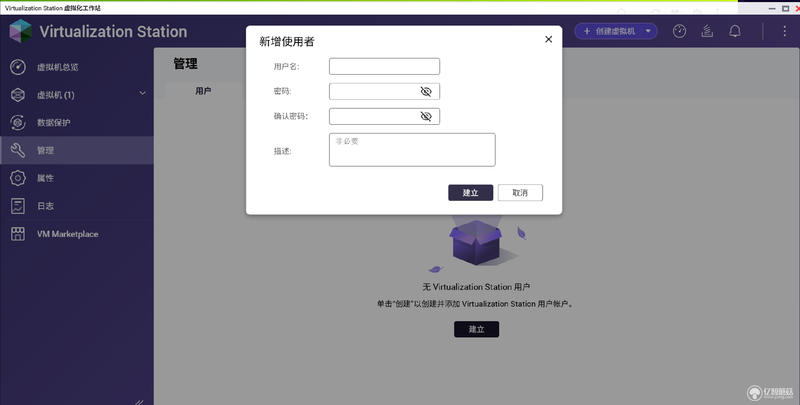Open the notifications bell icon

(735, 31)
